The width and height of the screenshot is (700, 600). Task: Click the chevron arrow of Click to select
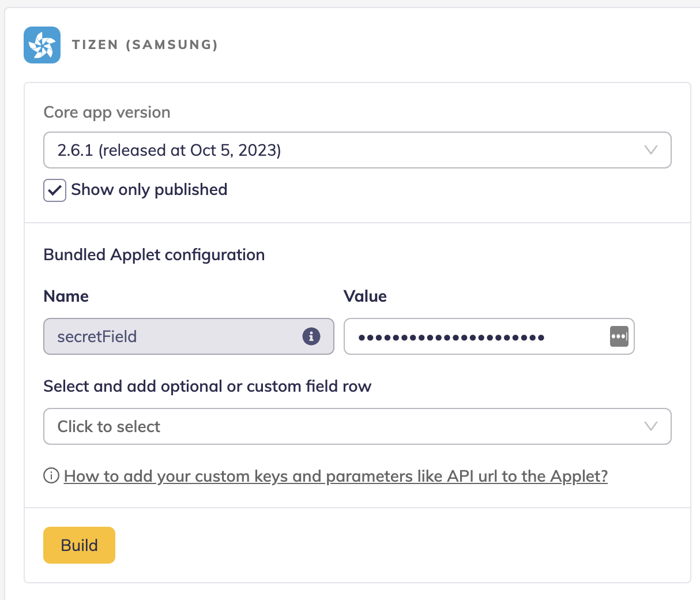650,426
